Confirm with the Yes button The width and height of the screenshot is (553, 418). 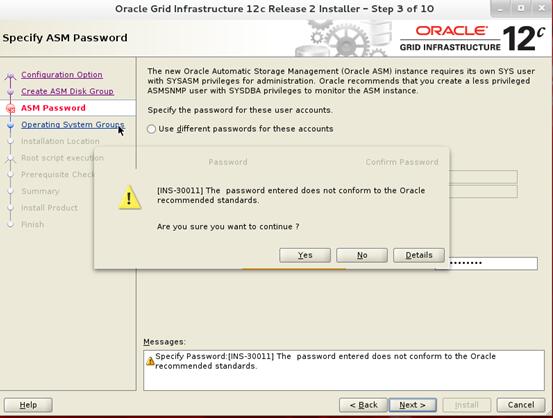(305, 255)
